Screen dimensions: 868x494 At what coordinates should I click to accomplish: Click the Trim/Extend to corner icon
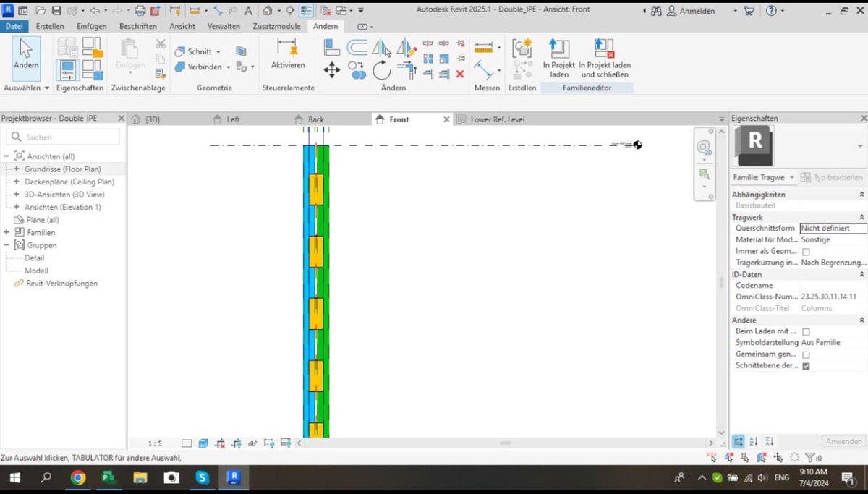point(407,70)
